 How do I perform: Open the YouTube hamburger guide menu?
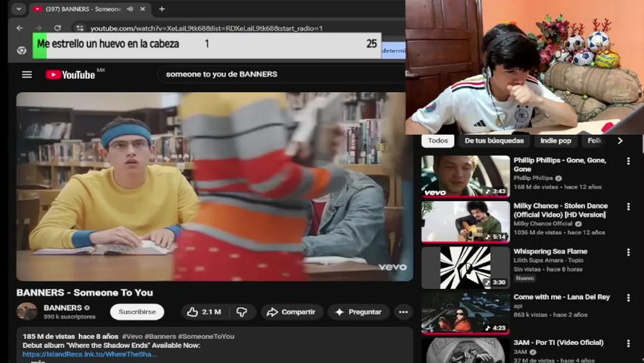(27, 75)
